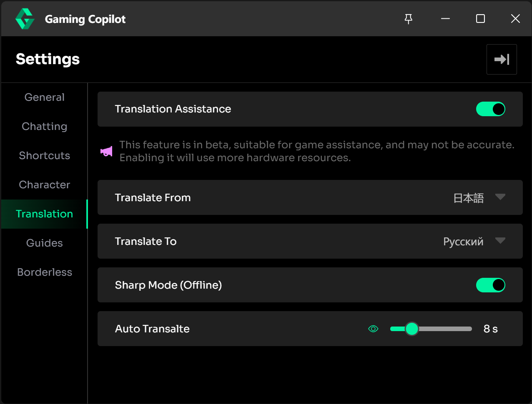Expand the Translate From dropdown arrow

(500, 197)
